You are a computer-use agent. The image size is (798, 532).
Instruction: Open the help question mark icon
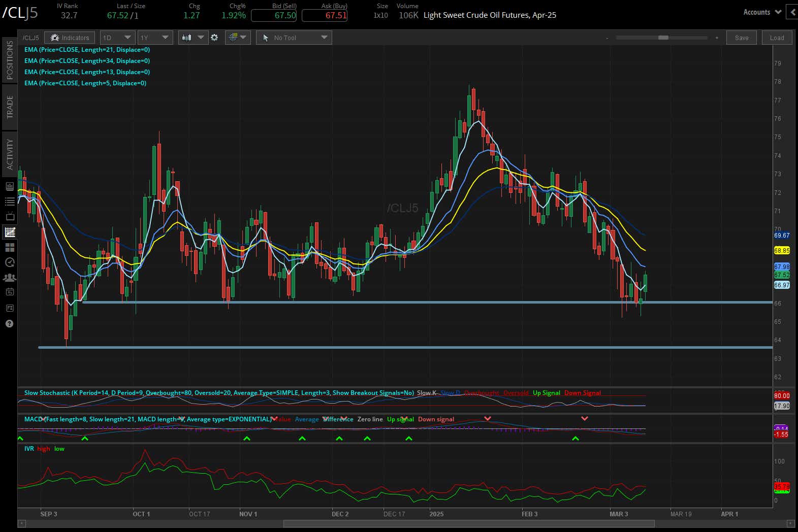point(10,324)
